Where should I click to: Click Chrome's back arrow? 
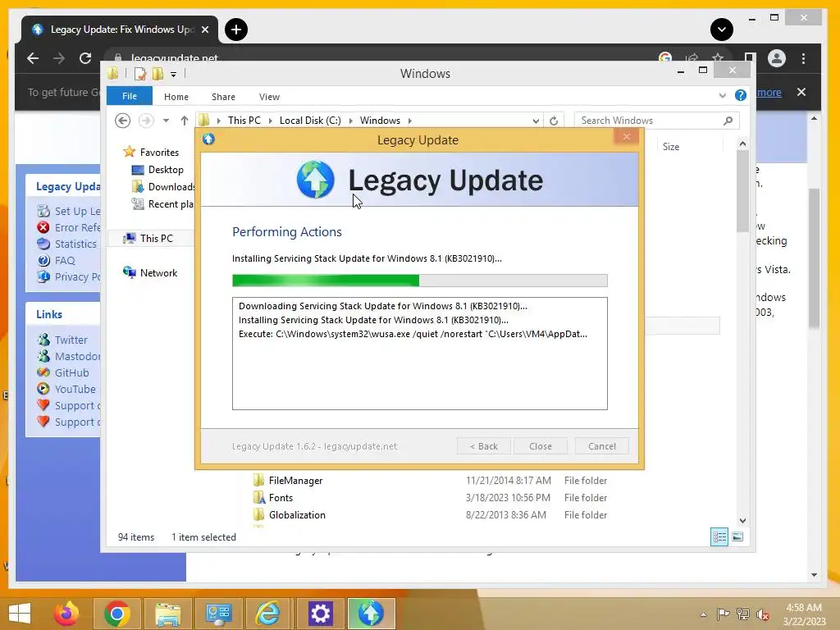33,58
